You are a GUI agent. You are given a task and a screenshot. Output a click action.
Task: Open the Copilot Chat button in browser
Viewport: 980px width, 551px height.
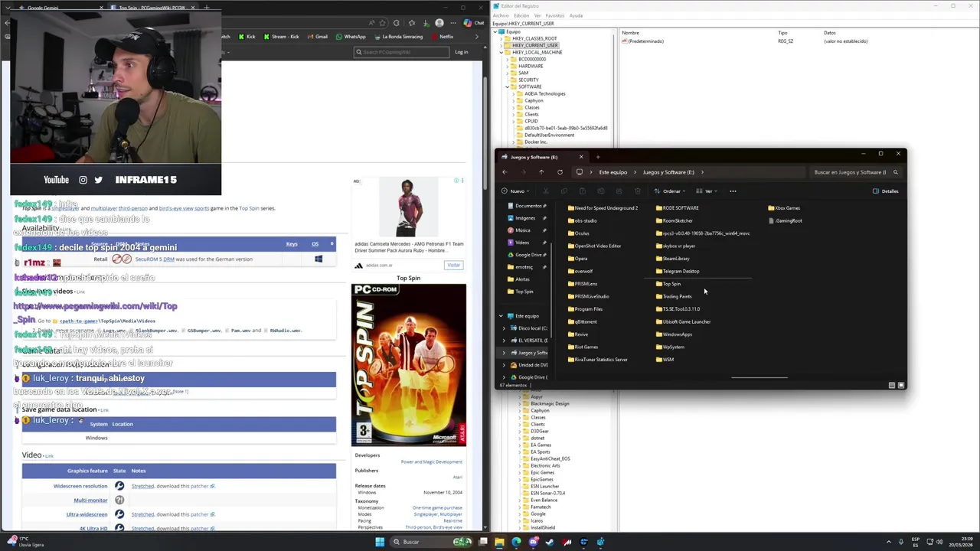(x=475, y=23)
